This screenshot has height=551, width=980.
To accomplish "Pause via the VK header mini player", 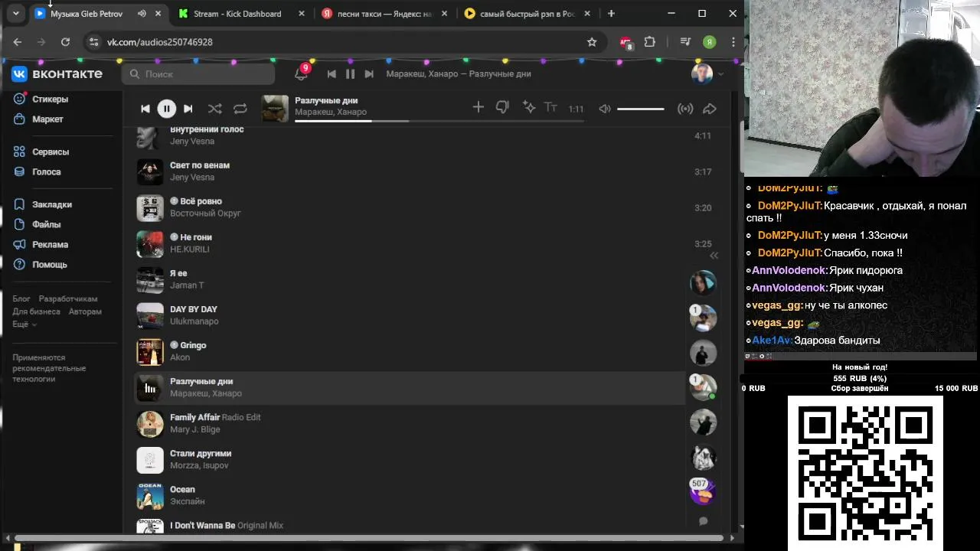I will point(350,74).
